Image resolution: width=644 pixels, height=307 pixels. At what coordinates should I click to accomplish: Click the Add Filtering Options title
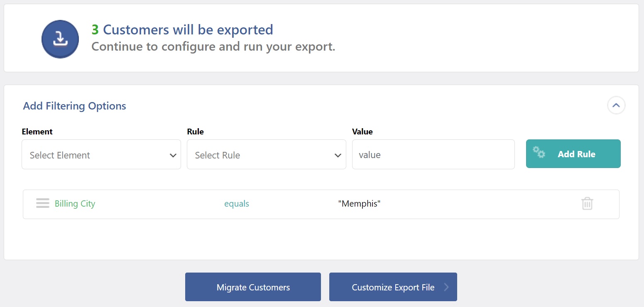(75, 106)
